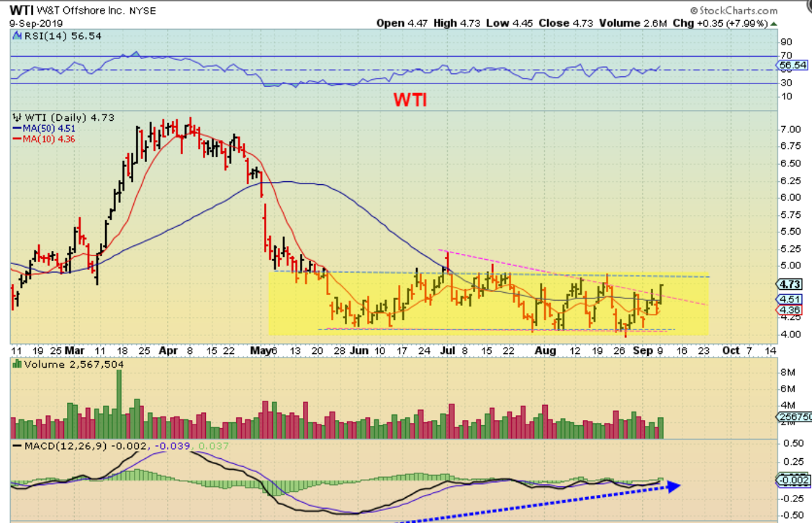Click the Volume 2.6M header value
Viewport: 812px width, 523px height.
(x=633, y=23)
